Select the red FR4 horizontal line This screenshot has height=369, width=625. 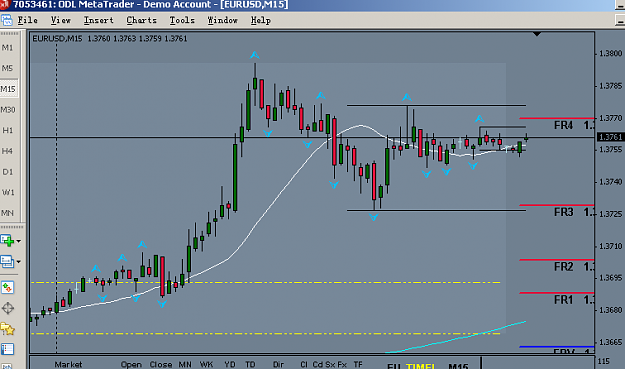[x=556, y=118]
